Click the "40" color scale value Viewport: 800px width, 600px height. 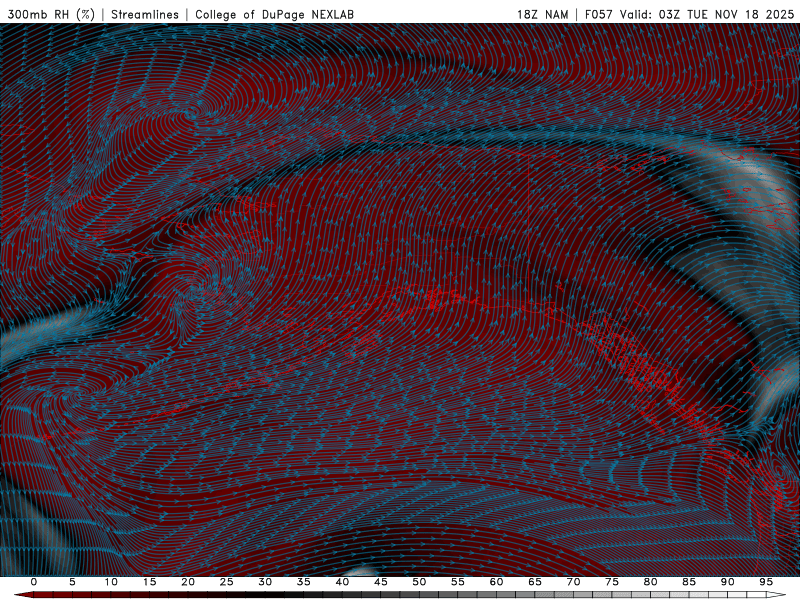(342, 582)
